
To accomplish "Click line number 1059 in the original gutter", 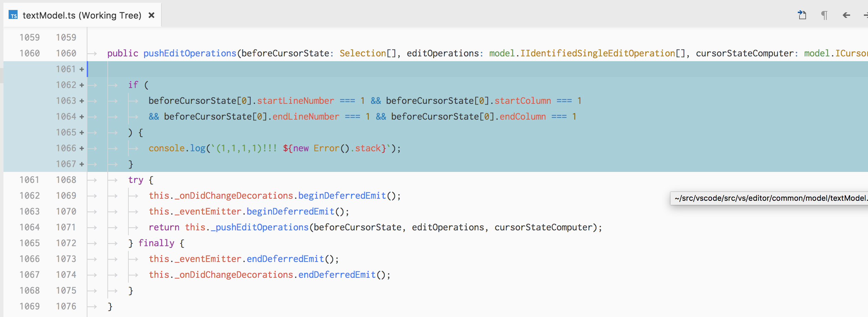I will pyautogui.click(x=29, y=37).
